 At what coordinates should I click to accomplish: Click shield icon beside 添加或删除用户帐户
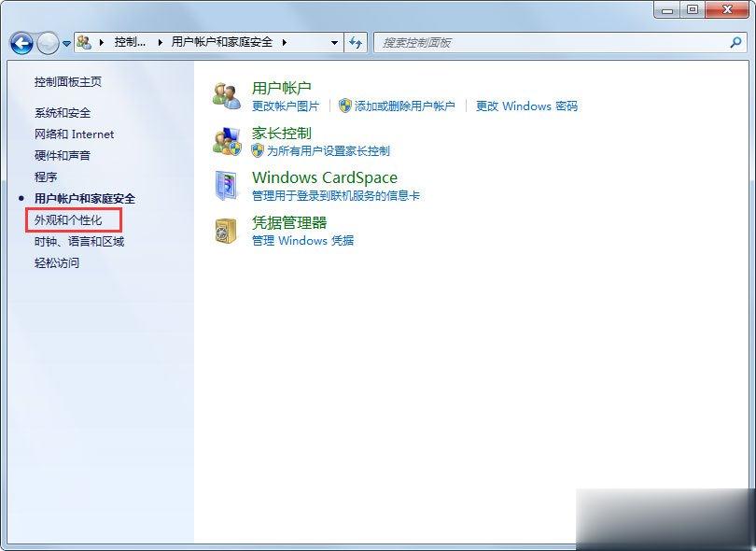(344, 106)
